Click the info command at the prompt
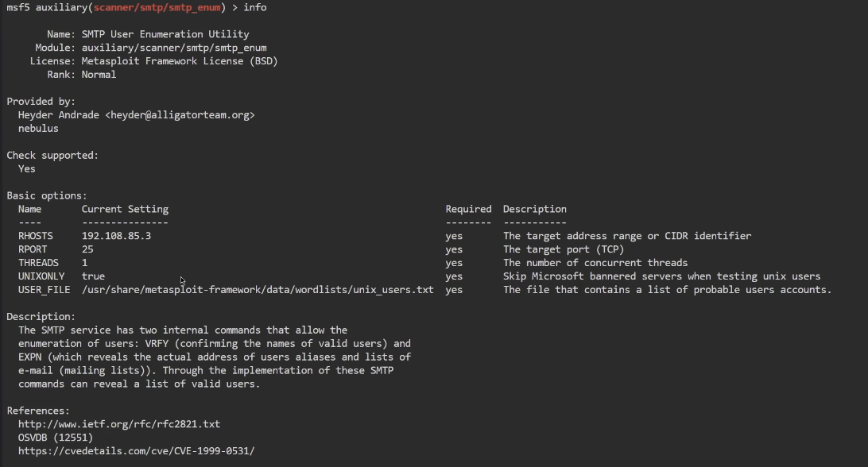This screenshot has height=467, width=868. (255, 7)
